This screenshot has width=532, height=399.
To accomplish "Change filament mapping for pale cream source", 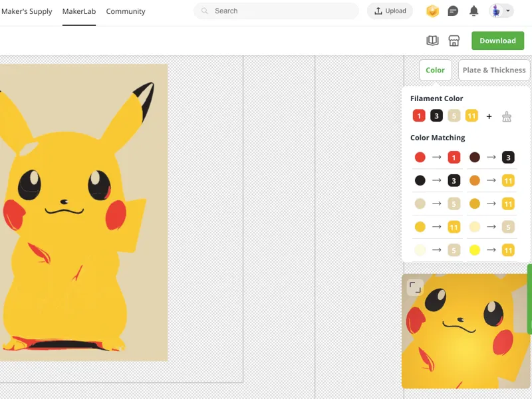I will pyautogui.click(x=508, y=227).
